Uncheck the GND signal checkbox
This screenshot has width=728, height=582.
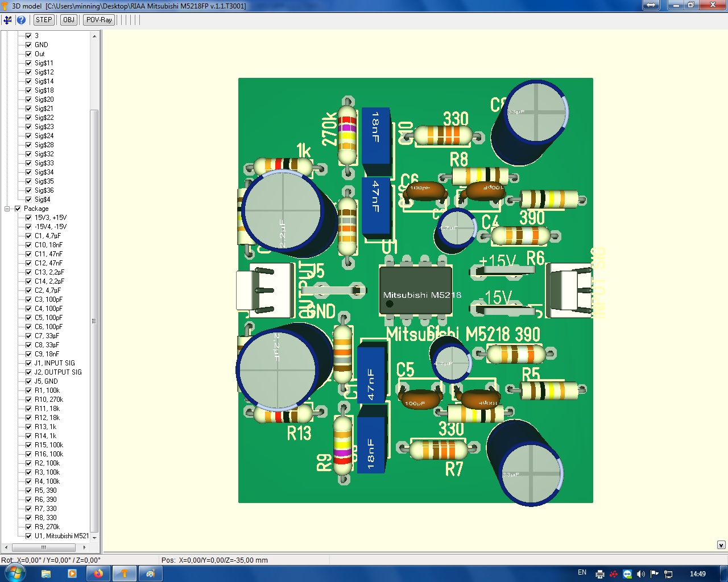point(28,45)
